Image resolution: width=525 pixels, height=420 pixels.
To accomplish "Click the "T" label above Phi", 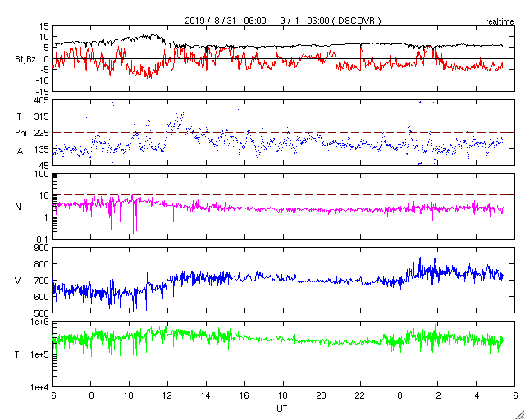I will point(19,116).
